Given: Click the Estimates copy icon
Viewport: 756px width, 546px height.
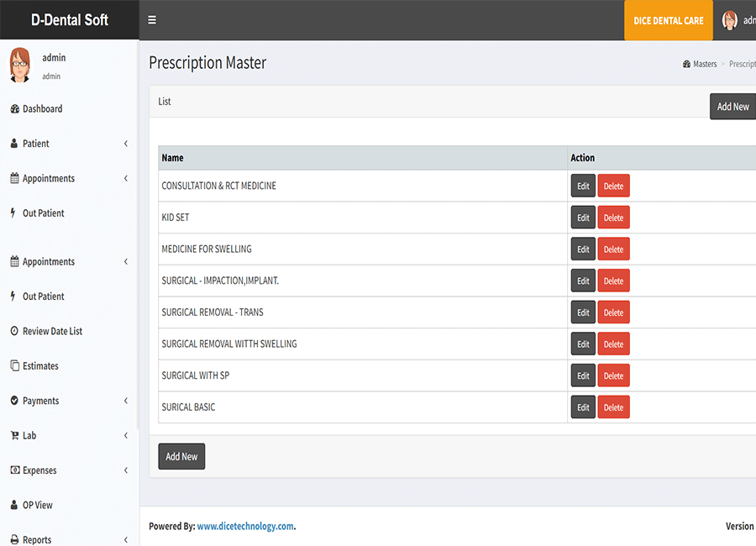Looking at the screenshot, I should [14, 366].
